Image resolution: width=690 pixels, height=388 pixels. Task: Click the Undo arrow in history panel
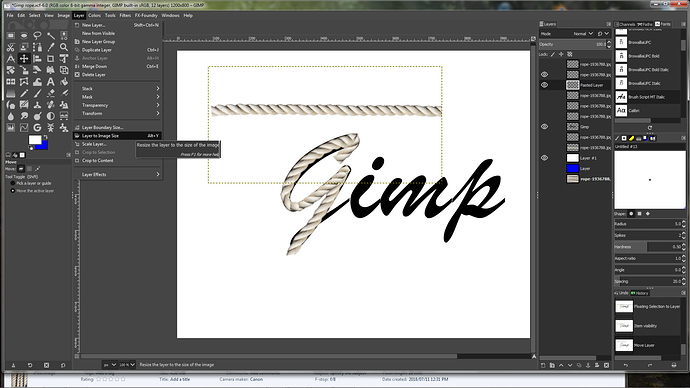pyautogui.click(x=625, y=365)
